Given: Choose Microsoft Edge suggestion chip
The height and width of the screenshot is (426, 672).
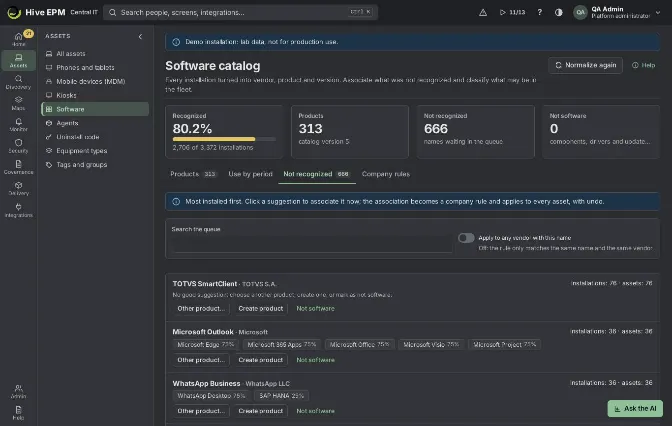Looking at the screenshot, I should (206, 345).
